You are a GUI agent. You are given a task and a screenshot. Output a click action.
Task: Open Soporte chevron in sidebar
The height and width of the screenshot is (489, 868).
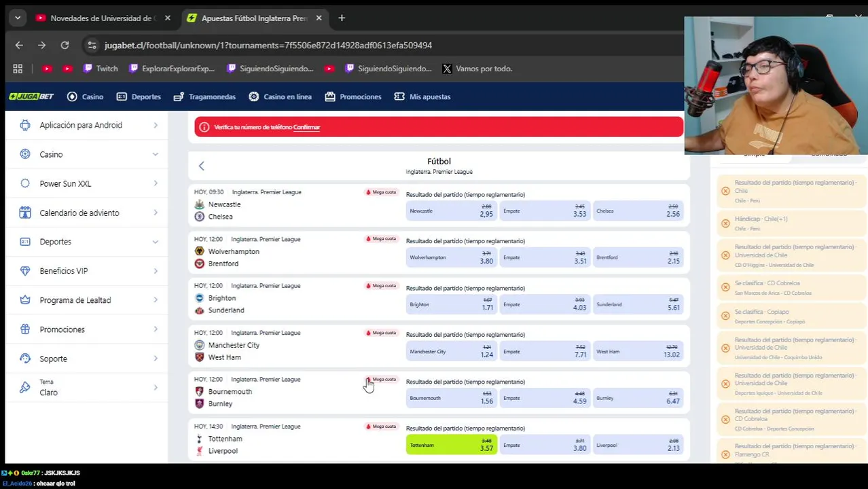(x=156, y=359)
